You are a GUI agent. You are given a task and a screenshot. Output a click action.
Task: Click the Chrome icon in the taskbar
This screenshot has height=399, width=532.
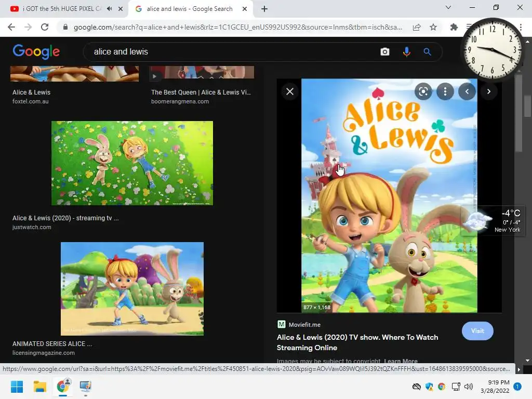pos(63,387)
